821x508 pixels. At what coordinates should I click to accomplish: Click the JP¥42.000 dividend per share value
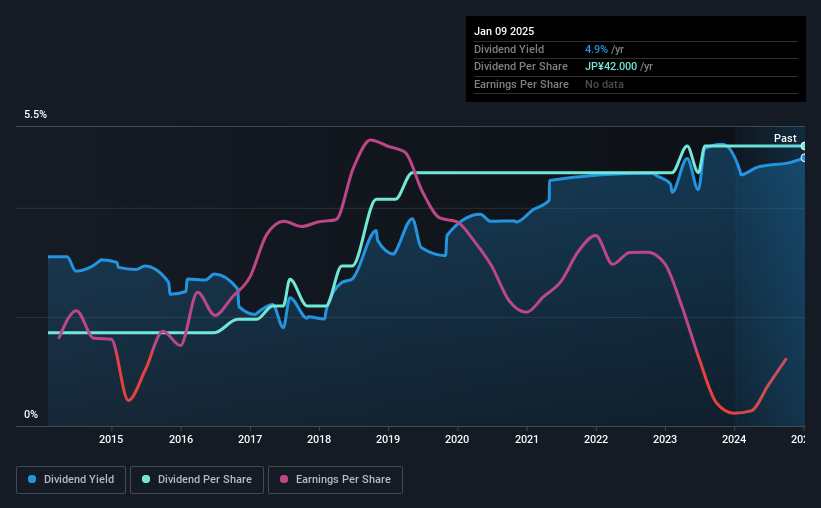tap(611, 67)
